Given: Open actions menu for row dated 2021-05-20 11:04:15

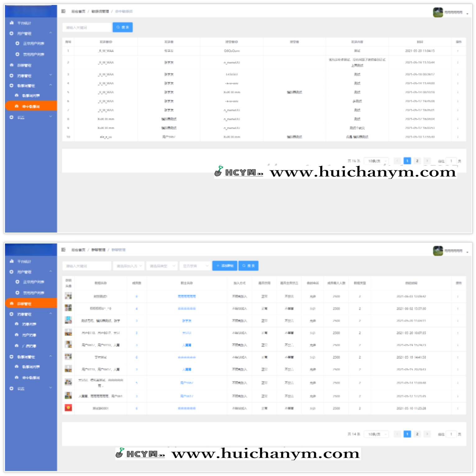Looking at the screenshot, I should point(458,51).
